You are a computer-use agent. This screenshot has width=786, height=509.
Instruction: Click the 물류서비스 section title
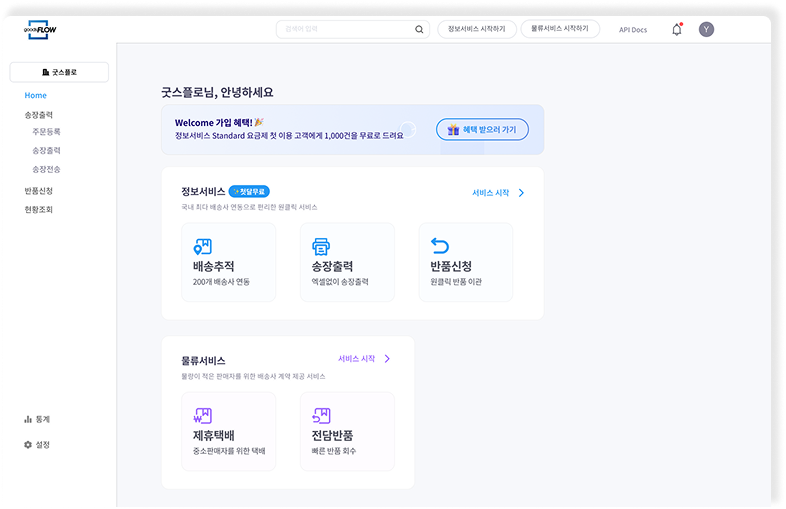tap(203, 361)
